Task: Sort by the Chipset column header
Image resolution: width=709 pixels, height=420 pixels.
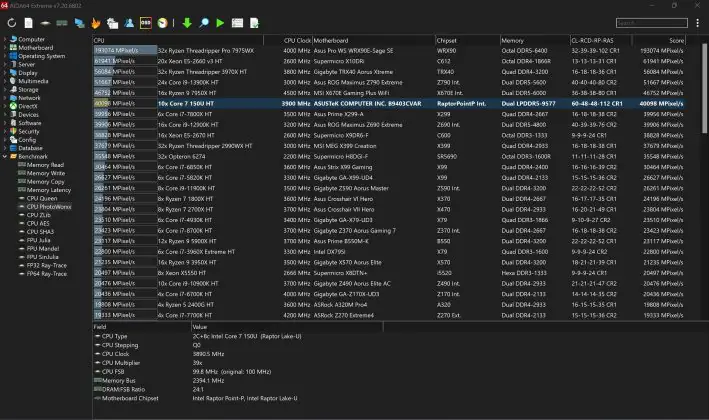Action: coord(467,40)
